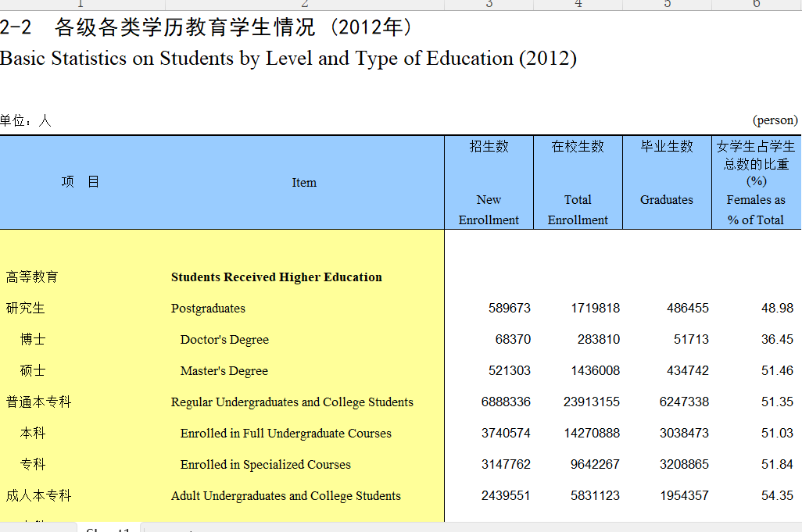Select Master's Degree new enrollment 521303
This screenshot has width=802, height=532.
(x=510, y=370)
